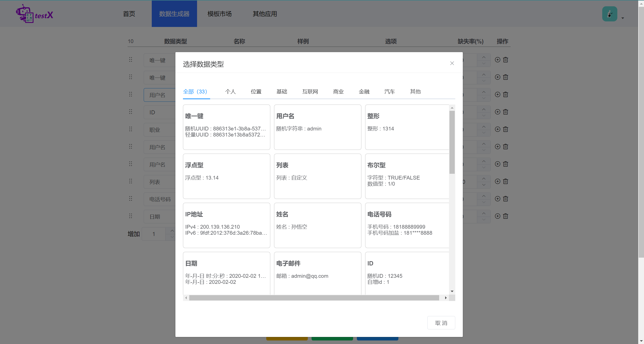Click plus icon in the fifth row
Image resolution: width=644 pixels, height=344 pixels.
pyautogui.click(x=497, y=129)
